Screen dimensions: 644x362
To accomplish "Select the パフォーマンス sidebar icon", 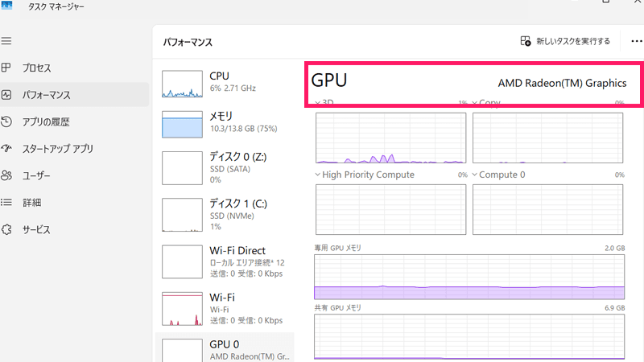I will [6, 95].
